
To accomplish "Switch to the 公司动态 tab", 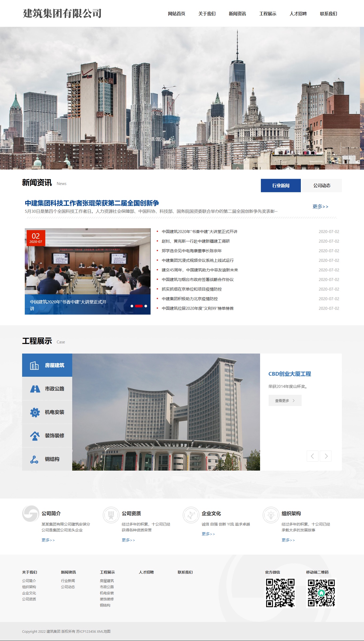I will [x=322, y=186].
